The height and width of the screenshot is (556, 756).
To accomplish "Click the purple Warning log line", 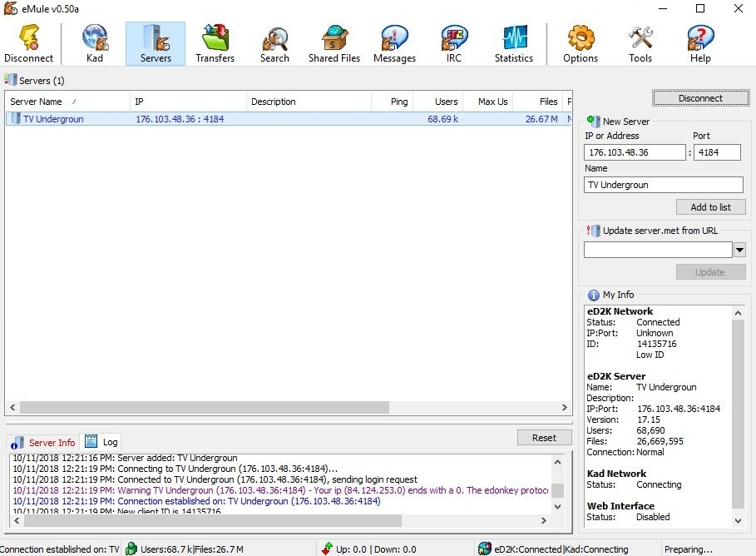I will 280,490.
